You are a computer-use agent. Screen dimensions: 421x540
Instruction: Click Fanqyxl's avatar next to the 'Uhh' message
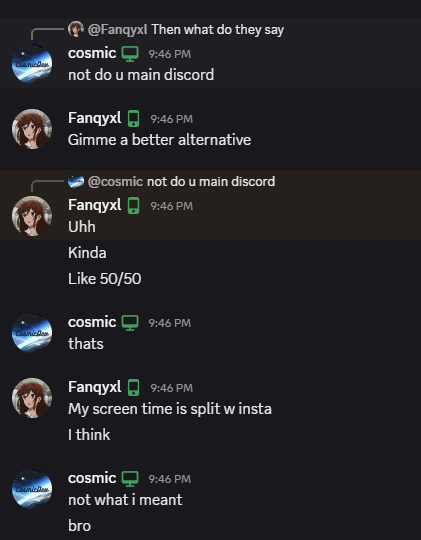32,216
